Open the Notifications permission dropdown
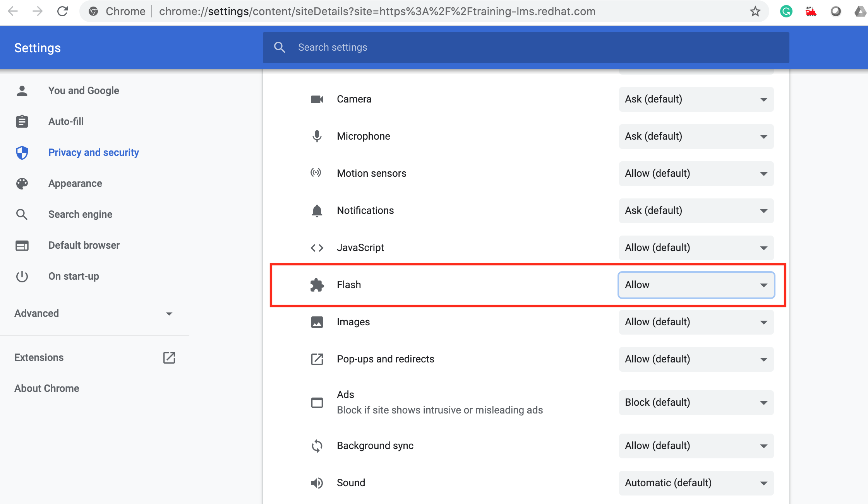The height and width of the screenshot is (504, 868). pos(696,211)
